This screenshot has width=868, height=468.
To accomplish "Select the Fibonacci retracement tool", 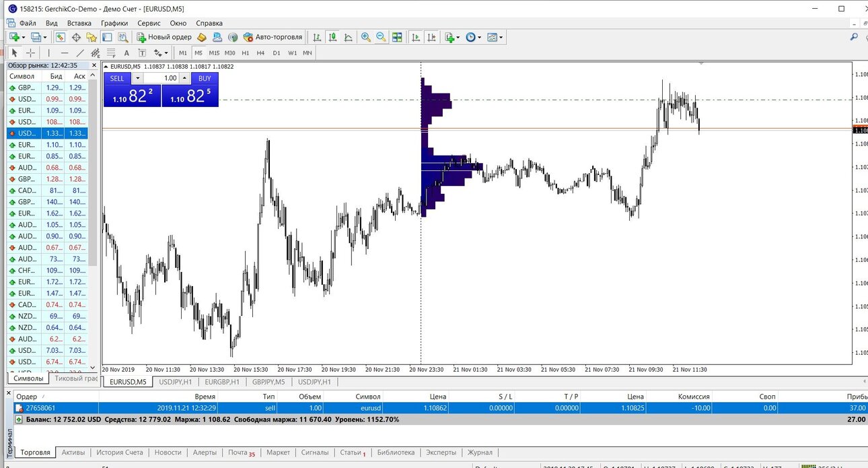I will tap(111, 53).
